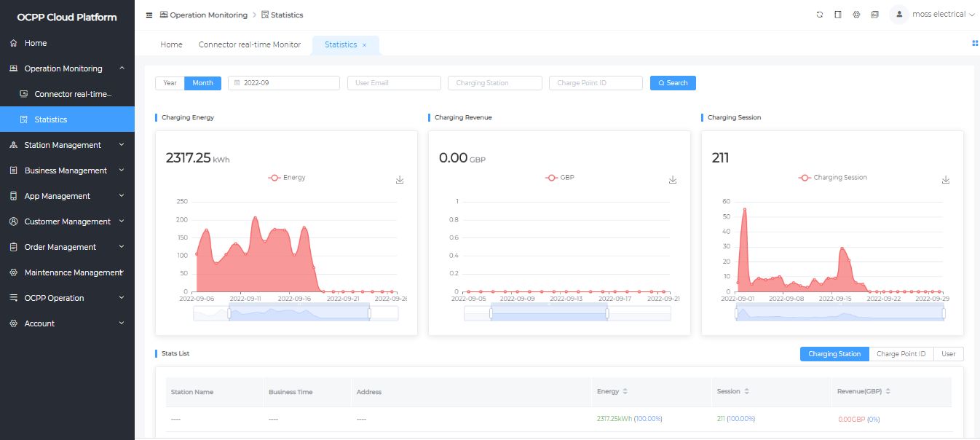Click the half-shaded layout icon in top bar
980x440 pixels.
tap(838, 15)
